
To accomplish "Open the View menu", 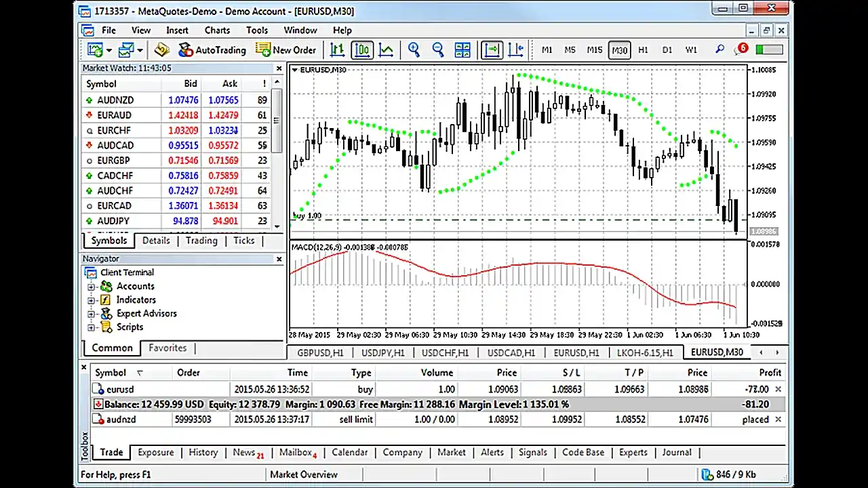I will point(141,30).
